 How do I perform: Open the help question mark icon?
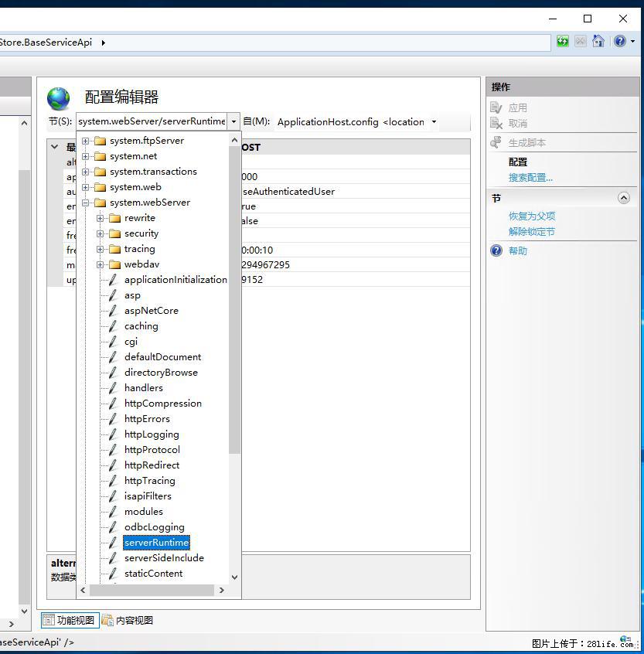tap(619, 42)
